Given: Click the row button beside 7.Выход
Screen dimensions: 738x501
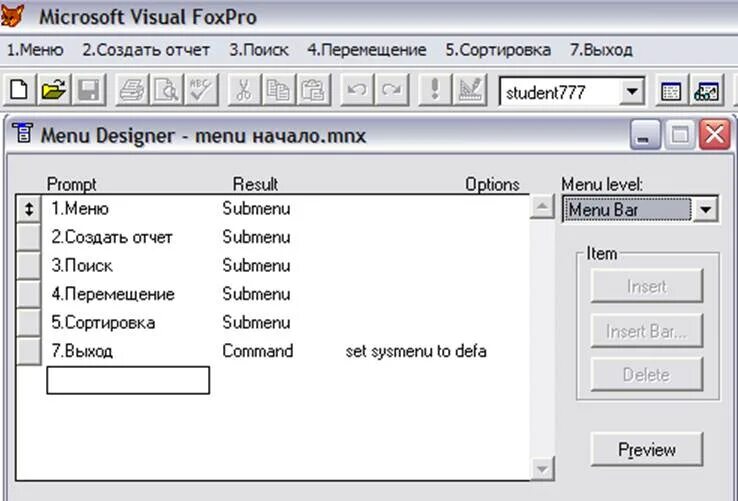Looking at the screenshot, I should pyautogui.click(x=29, y=351).
